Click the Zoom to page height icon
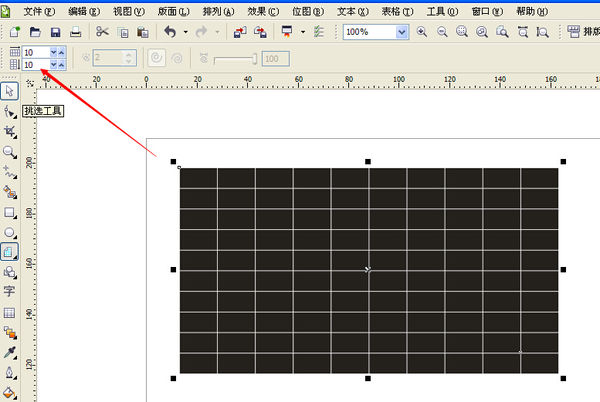 [542, 32]
